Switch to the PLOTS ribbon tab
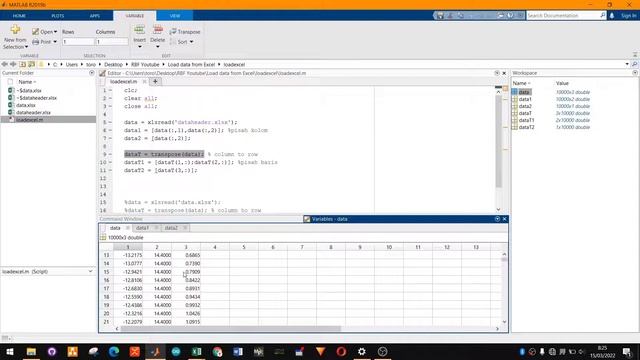The height and width of the screenshot is (360, 640). pyautogui.click(x=58, y=16)
